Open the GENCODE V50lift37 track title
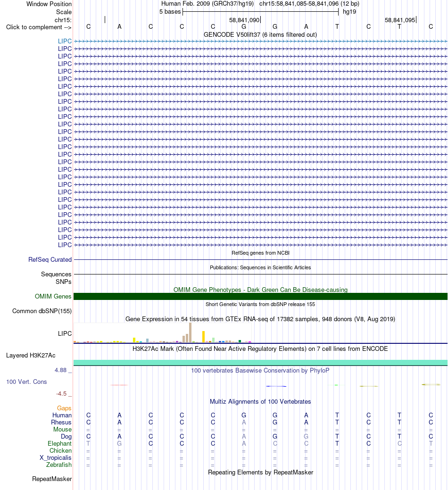This screenshot has height=490, width=448. [260, 35]
